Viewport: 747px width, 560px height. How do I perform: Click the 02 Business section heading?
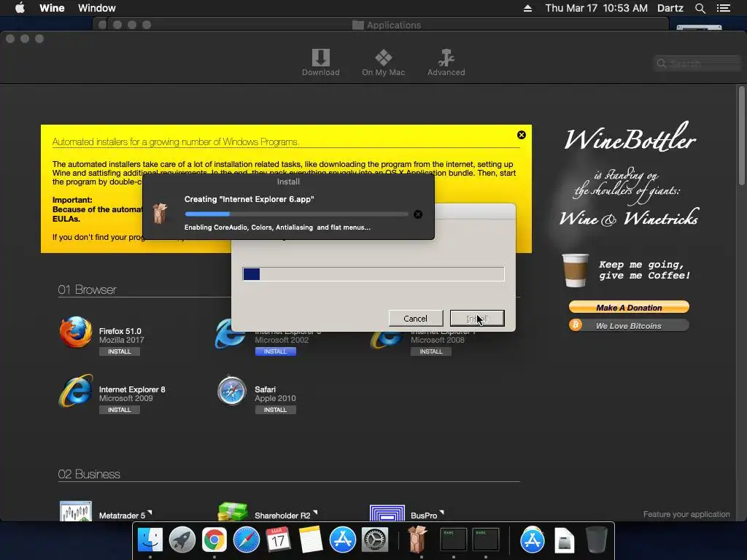pyautogui.click(x=89, y=474)
